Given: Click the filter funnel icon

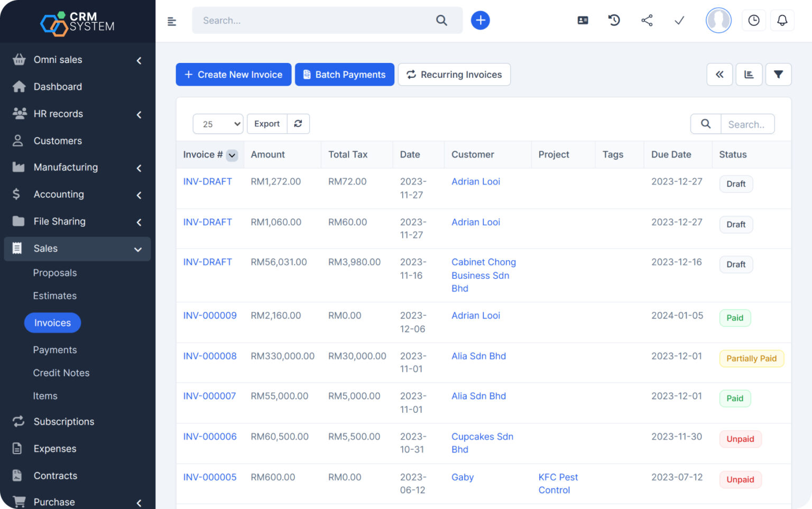Looking at the screenshot, I should pyautogui.click(x=778, y=75).
